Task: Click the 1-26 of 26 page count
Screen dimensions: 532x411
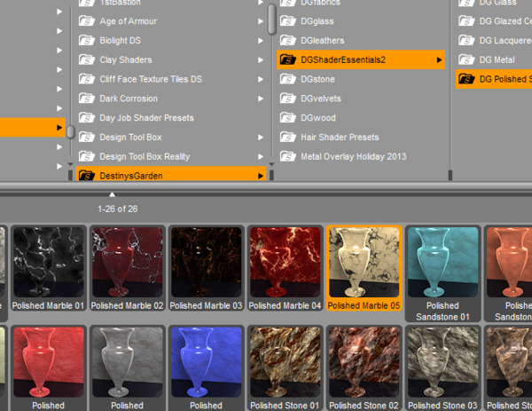Action: point(117,209)
